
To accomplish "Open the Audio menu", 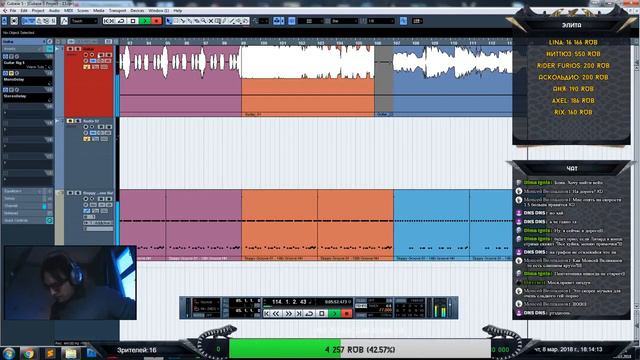I will tap(54, 10).
